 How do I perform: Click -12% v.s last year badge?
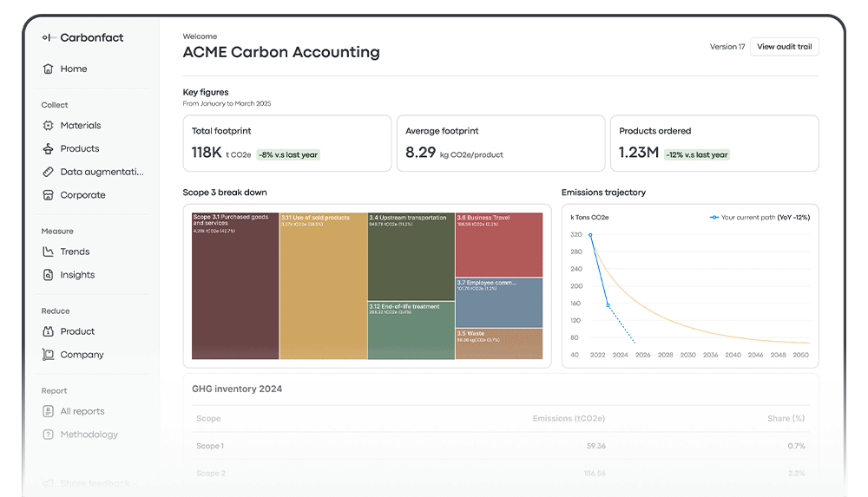697,155
